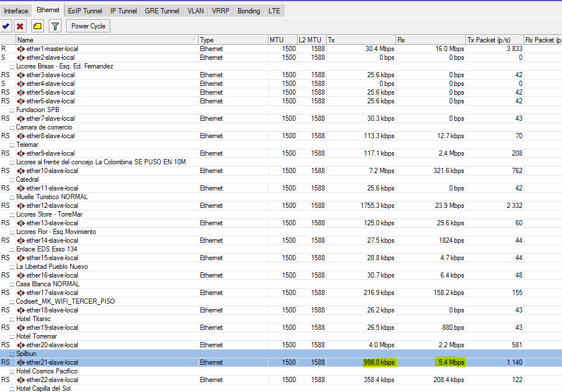Click the ether8-slave-local interface icon
Viewport: 562px width, 392px height.
point(21,136)
